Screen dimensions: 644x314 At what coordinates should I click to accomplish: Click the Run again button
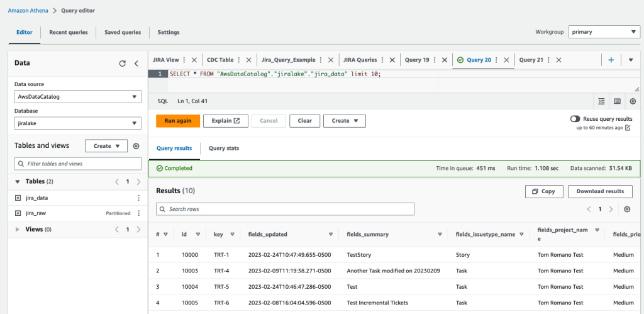coord(178,121)
